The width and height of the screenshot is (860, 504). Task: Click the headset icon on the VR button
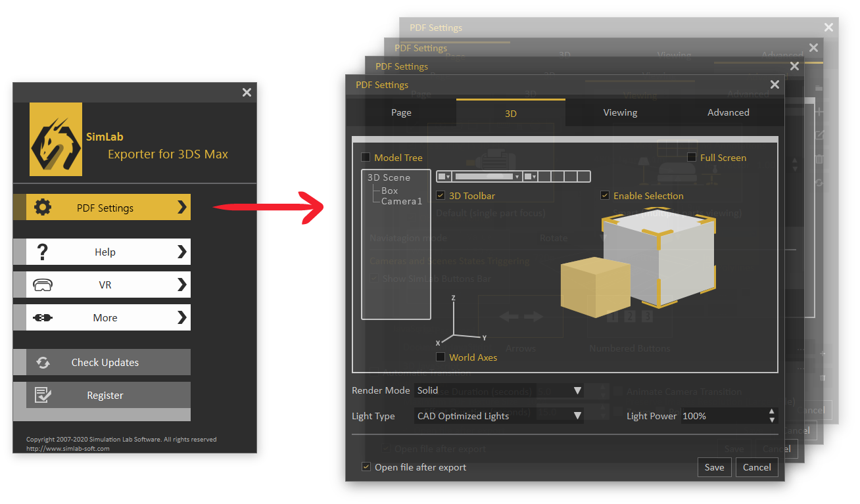[43, 285]
